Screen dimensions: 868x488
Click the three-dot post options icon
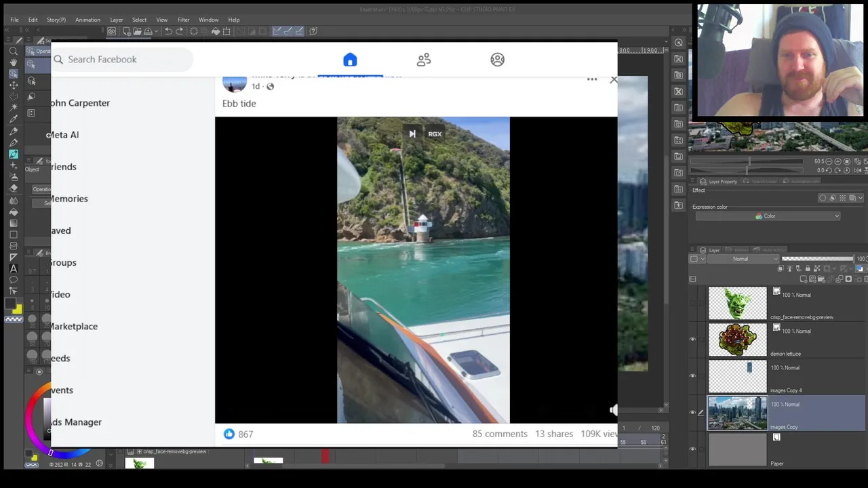pyautogui.click(x=592, y=79)
